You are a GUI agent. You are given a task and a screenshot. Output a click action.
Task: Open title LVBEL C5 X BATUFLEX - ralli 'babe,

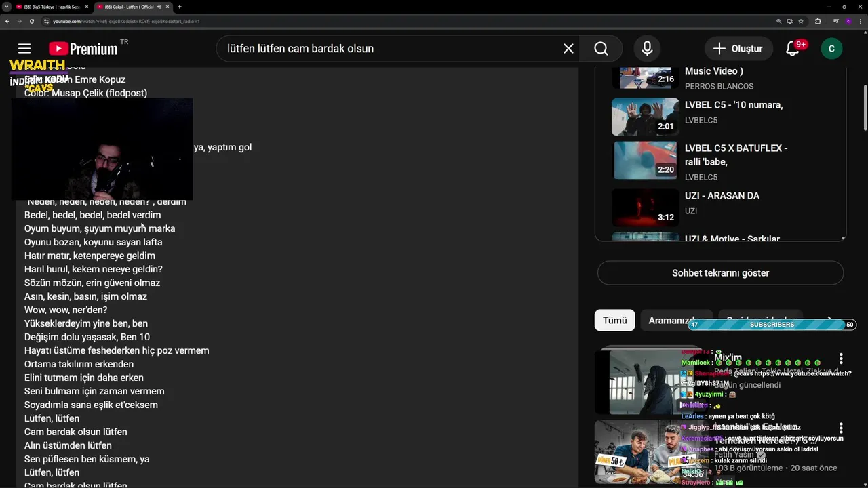click(x=736, y=155)
